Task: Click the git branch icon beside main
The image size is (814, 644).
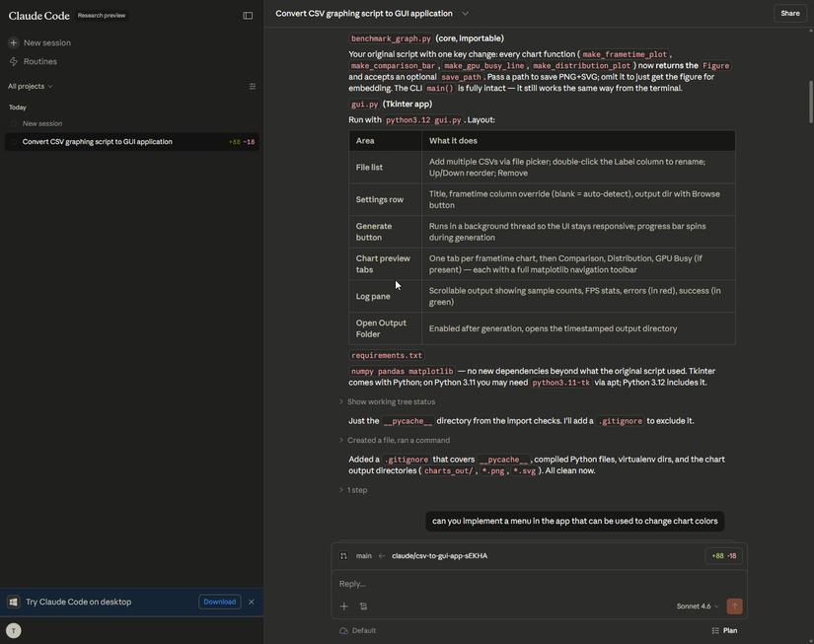Action: [x=343, y=556]
